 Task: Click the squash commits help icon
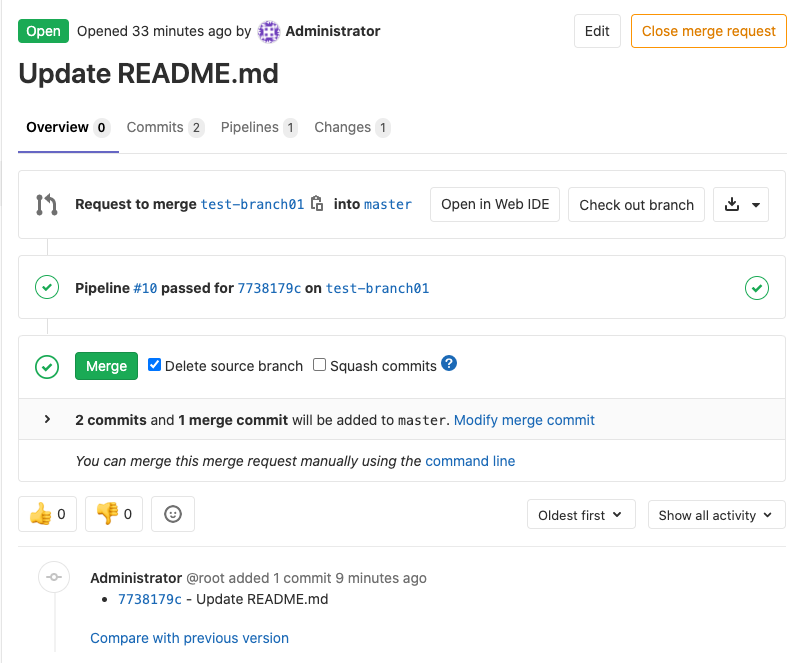(449, 364)
